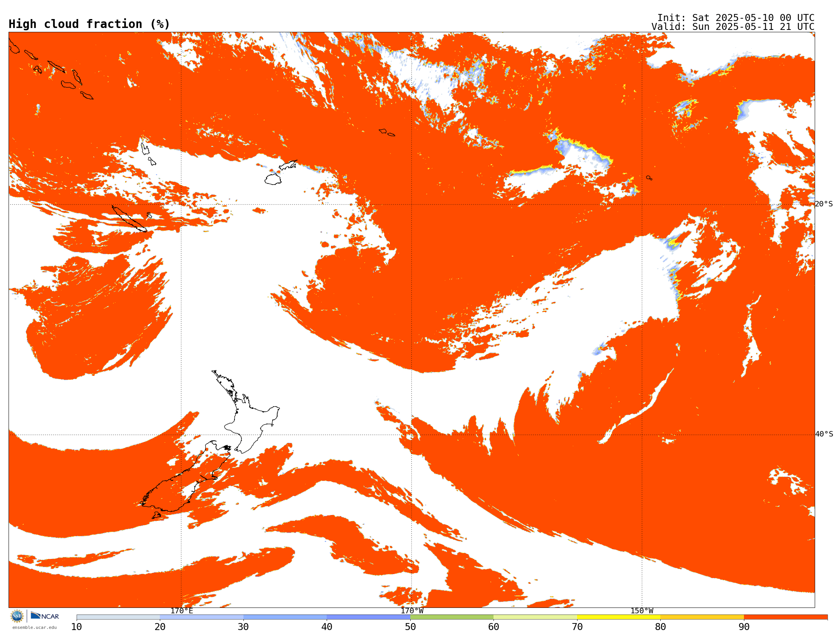Click the Fiji Viti Levu island outline
This screenshot has height=632, width=840.
pos(273,179)
